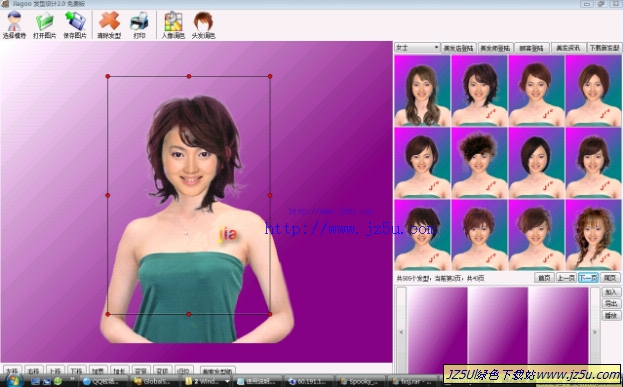Image resolution: width=624 pixels, height=387 pixels.
Task: Click the 打印 printer icon
Action: 139,25
